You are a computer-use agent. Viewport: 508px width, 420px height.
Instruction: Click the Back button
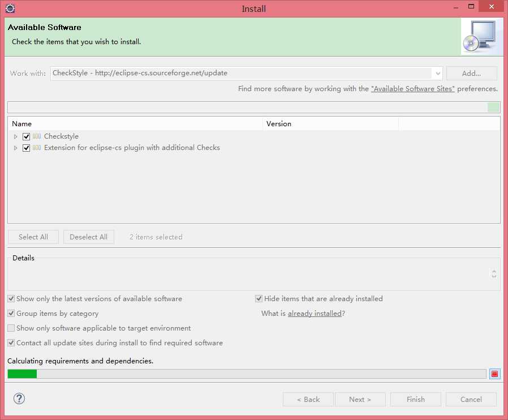(308, 399)
